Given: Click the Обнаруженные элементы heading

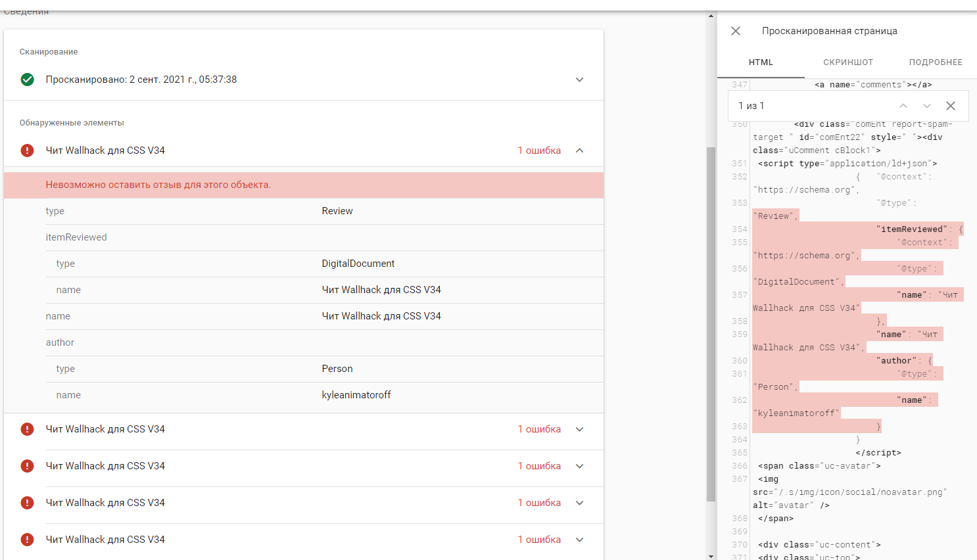Looking at the screenshot, I should 72,123.
